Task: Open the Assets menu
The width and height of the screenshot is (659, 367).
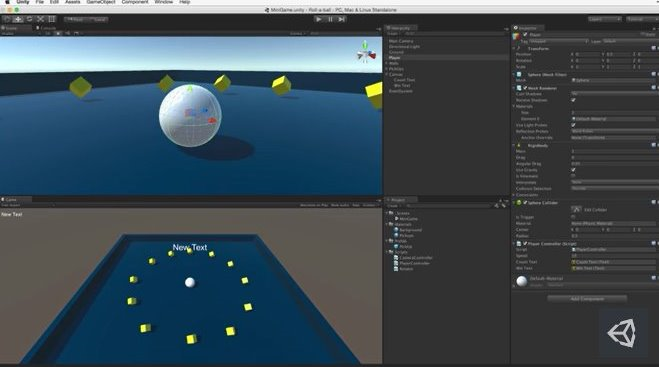Action: pos(72,2)
